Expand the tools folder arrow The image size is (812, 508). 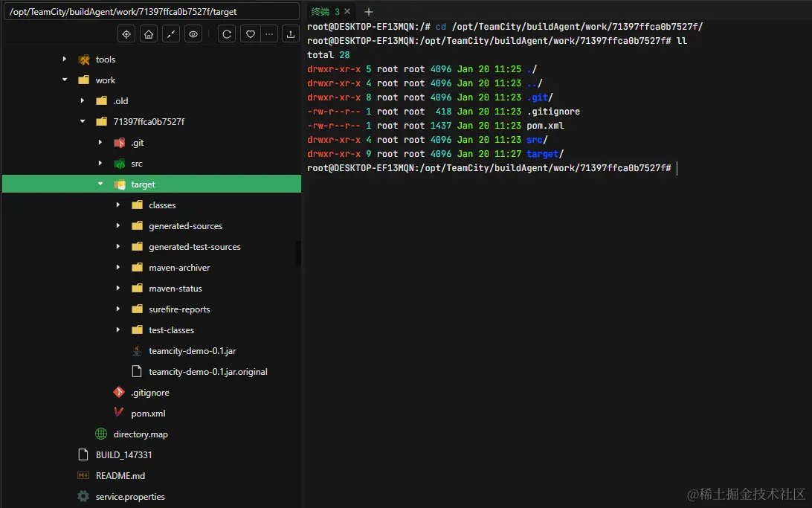pos(64,59)
